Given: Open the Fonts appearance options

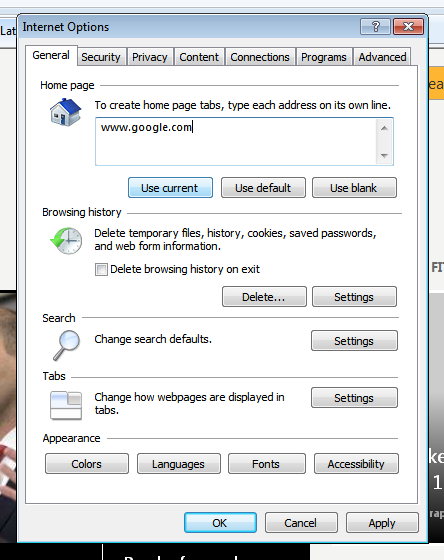Looking at the screenshot, I should coord(266,464).
